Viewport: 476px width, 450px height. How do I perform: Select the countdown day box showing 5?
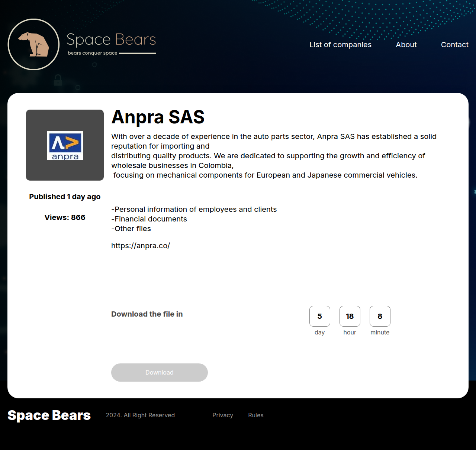pos(320,316)
